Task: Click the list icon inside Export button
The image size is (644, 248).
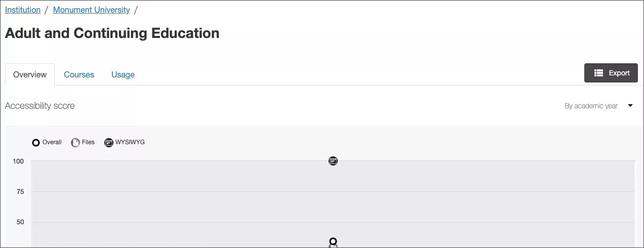Action: tap(598, 73)
